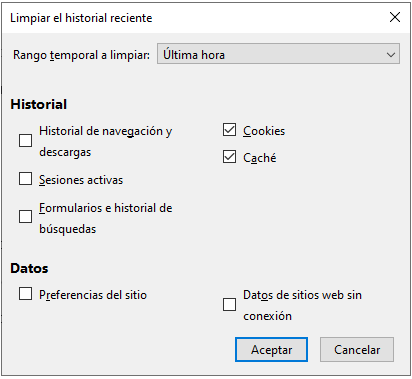The width and height of the screenshot is (412, 379).
Task: Enable Preferencias del sitio checkbox
Action: [25, 294]
